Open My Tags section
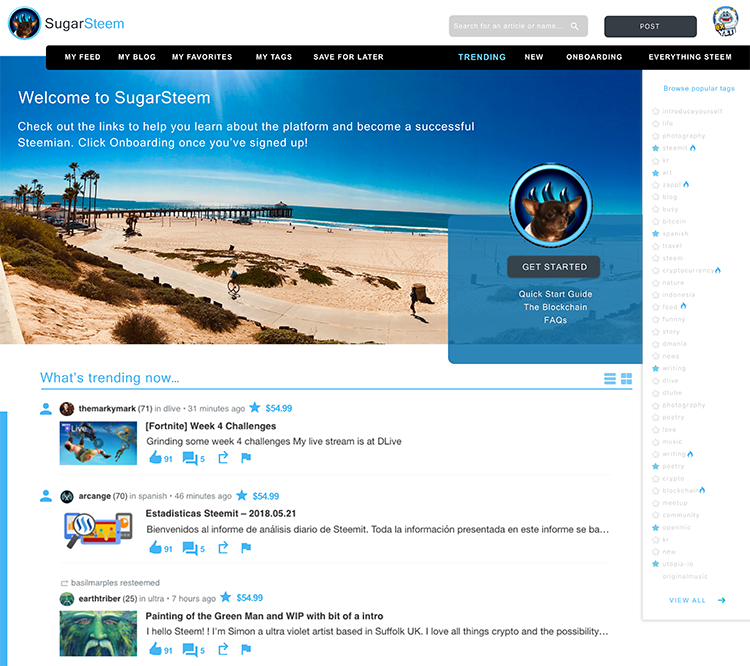The height and width of the screenshot is (666, 750). tap(274, 57)
